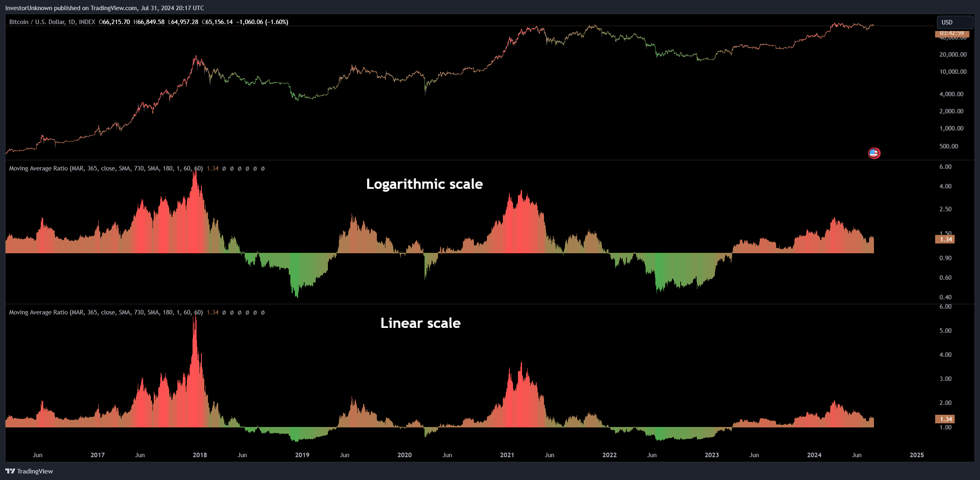The image size is (980, 480).
Task: Click the 1.34 value tag on logarithmic pane axis
Action: tap(945, 239)
